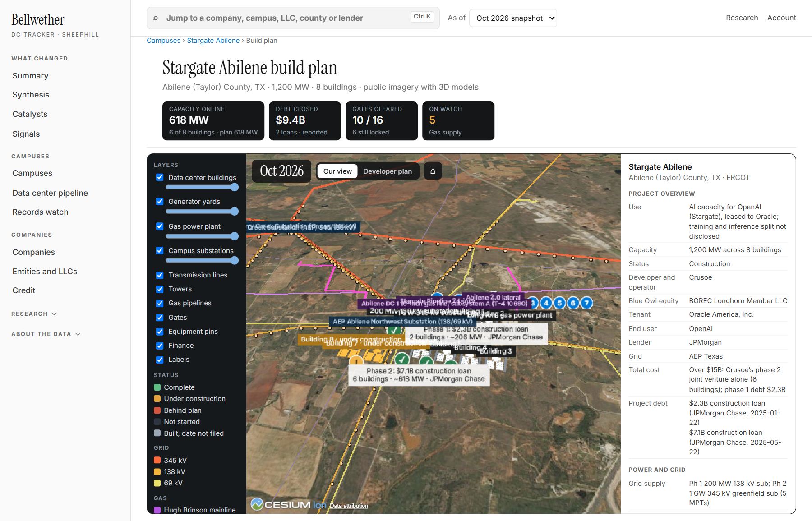Focus the Jump to a company search field
Viewport: 812px width, 521px height.
[x=293, y=18]
